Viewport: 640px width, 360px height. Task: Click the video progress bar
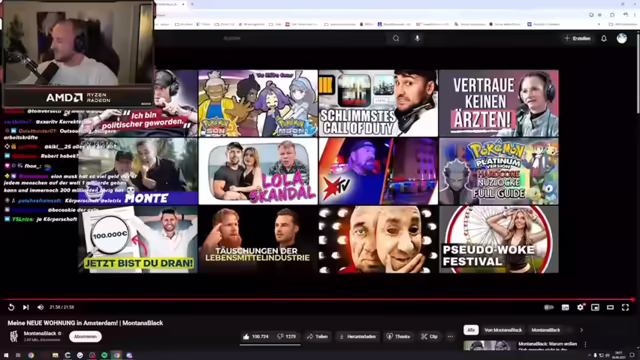tap(318, 300)
